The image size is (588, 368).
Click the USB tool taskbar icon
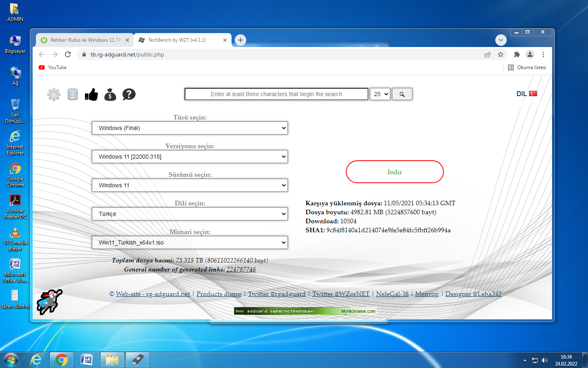[x=138, y=360]
